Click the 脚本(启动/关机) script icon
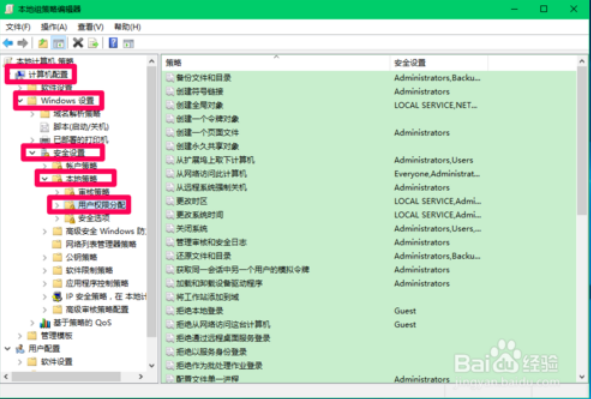 pyautogui.click(x=44, y=127)
